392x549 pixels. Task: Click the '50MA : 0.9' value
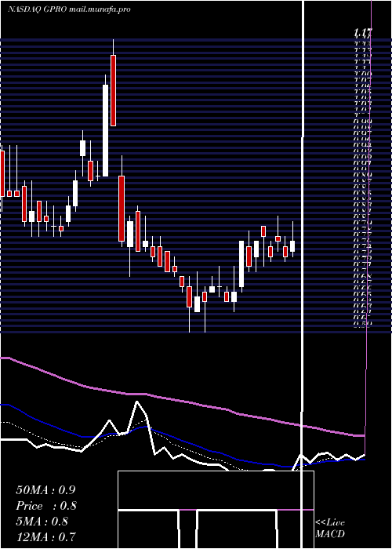(x=45, y=490)
